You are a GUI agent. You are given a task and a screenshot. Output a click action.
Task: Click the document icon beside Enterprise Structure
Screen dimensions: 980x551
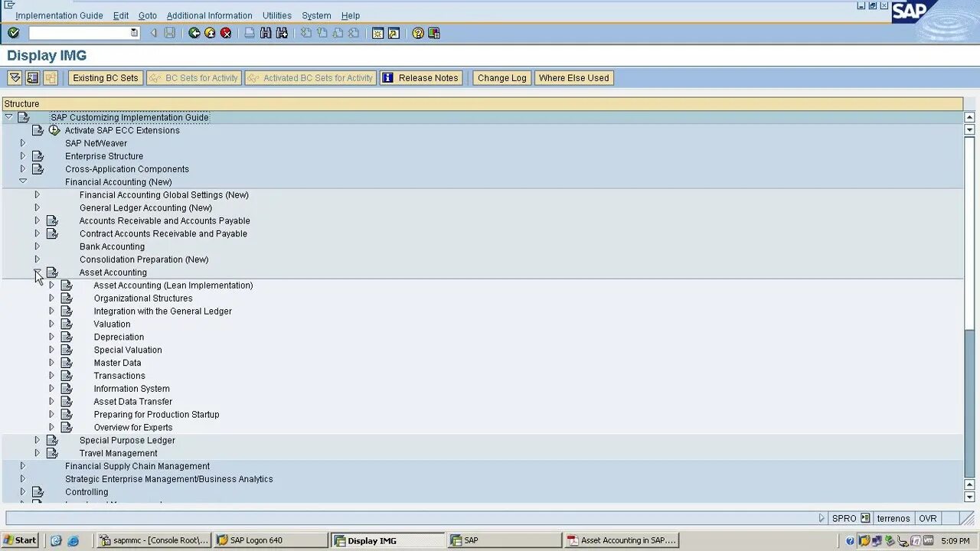pos(38,156)
